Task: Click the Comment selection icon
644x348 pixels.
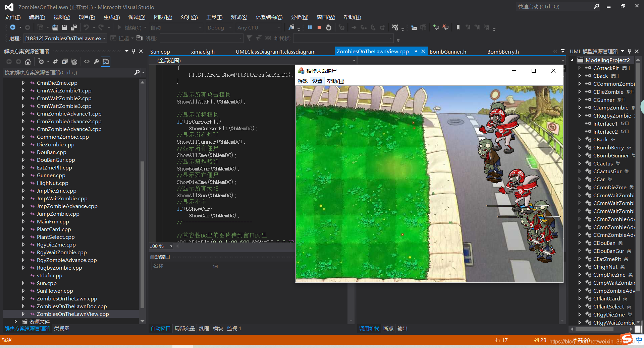Action: [436, 27]
